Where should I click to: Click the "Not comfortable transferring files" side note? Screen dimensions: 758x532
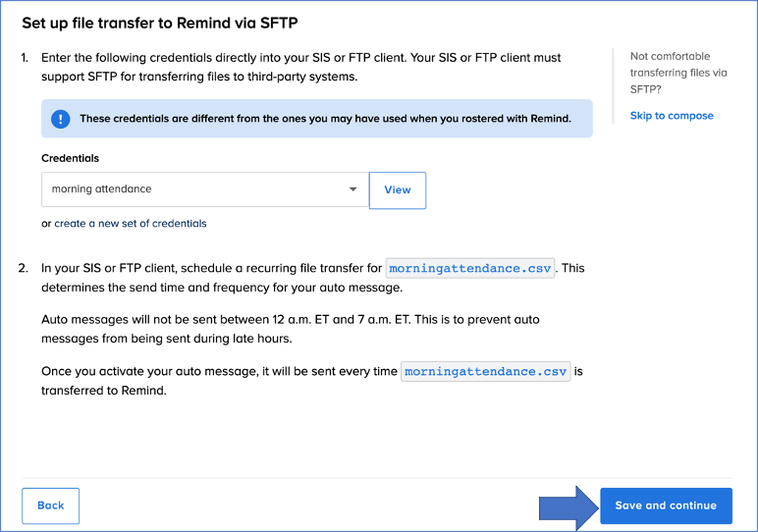678,72
